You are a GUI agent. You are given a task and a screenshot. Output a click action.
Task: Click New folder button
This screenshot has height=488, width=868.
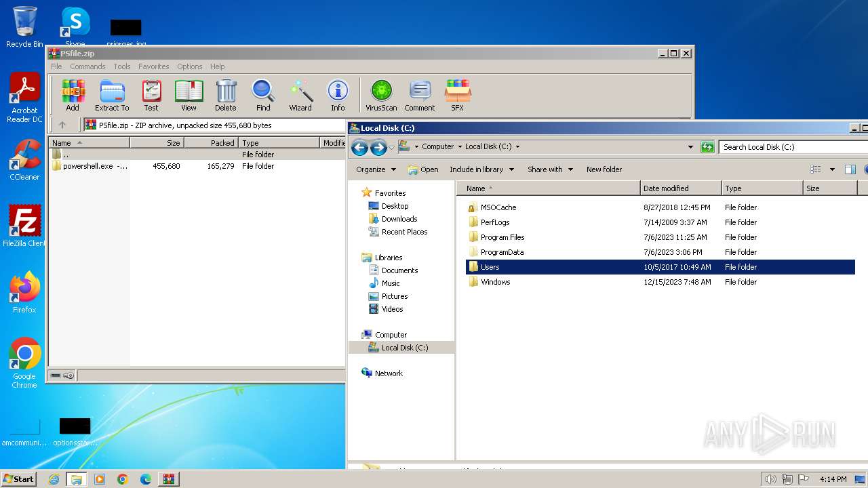tap(604, 169)
